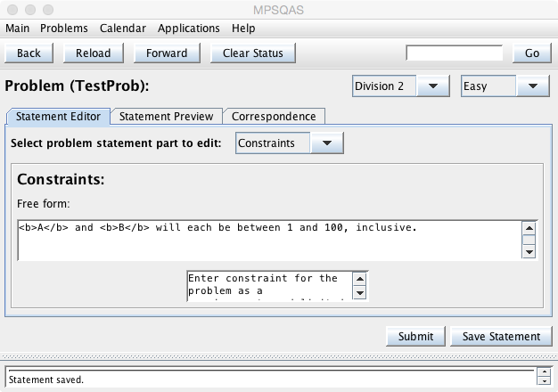Open the Constraints statement part dropdown

pos(290,143)
